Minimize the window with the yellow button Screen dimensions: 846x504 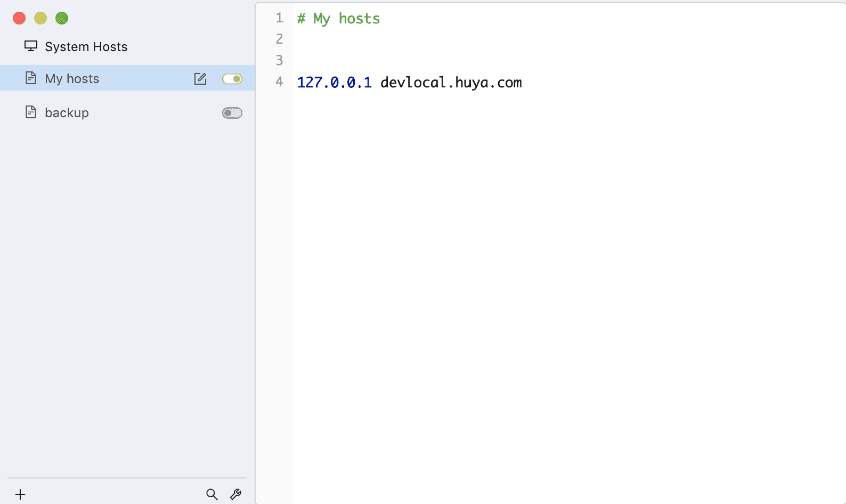40,18
